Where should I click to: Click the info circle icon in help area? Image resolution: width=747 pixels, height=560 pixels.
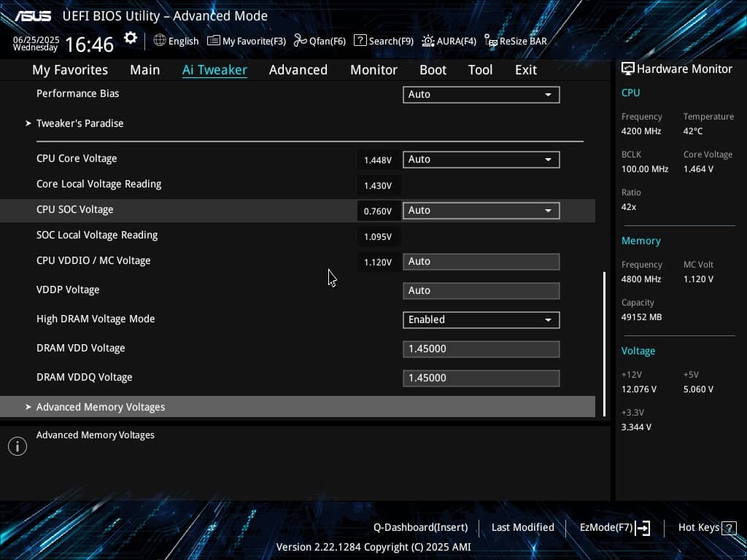18,446
